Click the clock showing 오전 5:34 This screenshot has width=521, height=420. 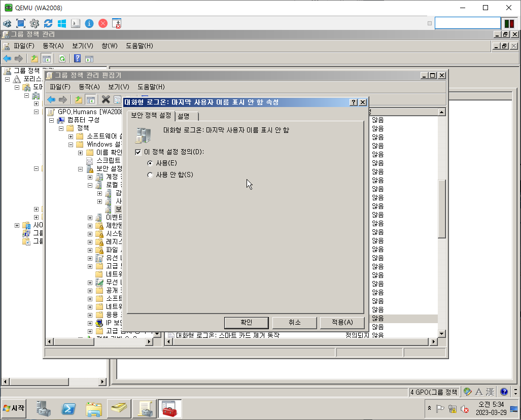(x=491, y=404)
